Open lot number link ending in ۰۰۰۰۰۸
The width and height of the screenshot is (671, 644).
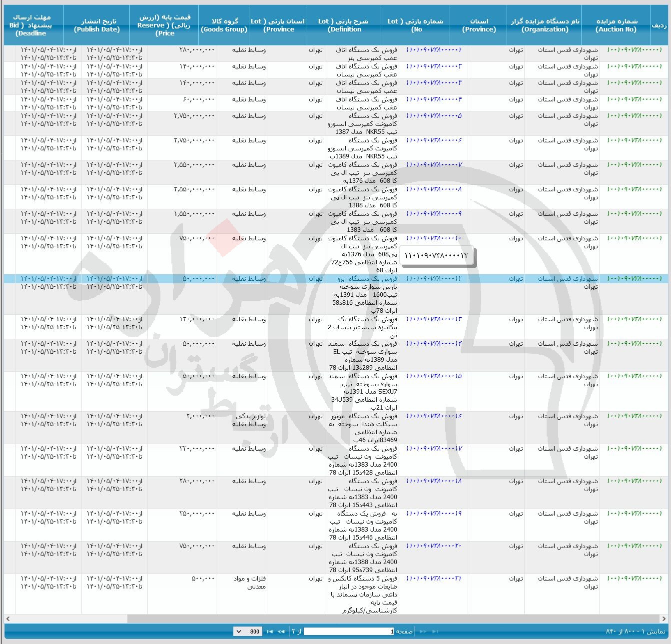coord(434,189)
